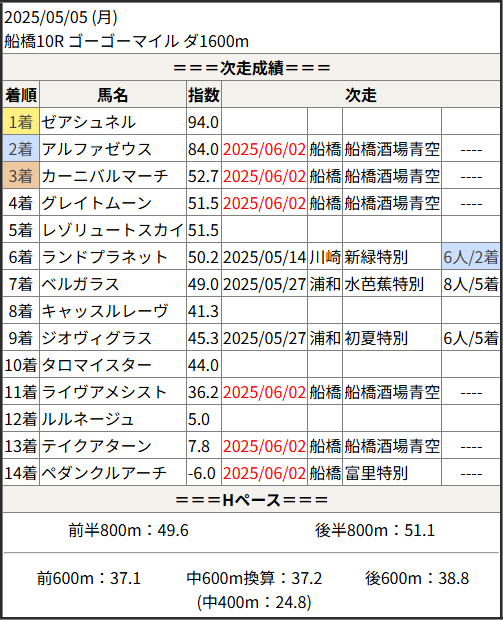Select the 次走 column header

361,95
